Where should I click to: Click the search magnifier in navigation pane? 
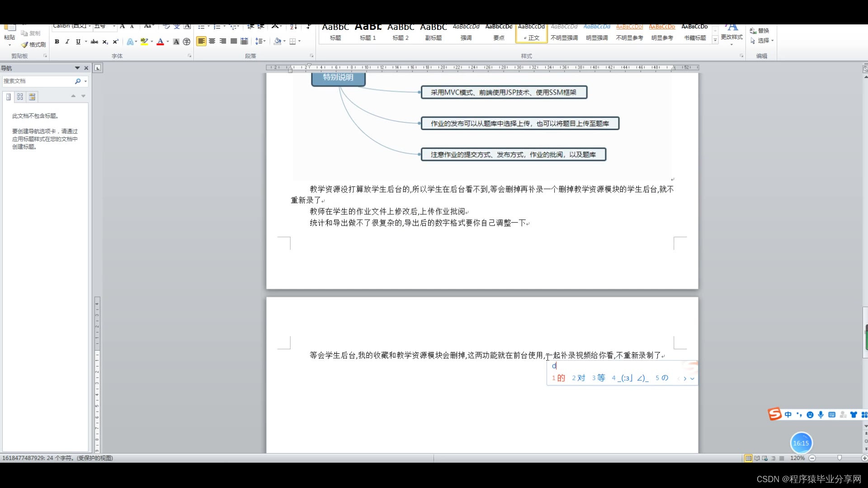point(78,81)
